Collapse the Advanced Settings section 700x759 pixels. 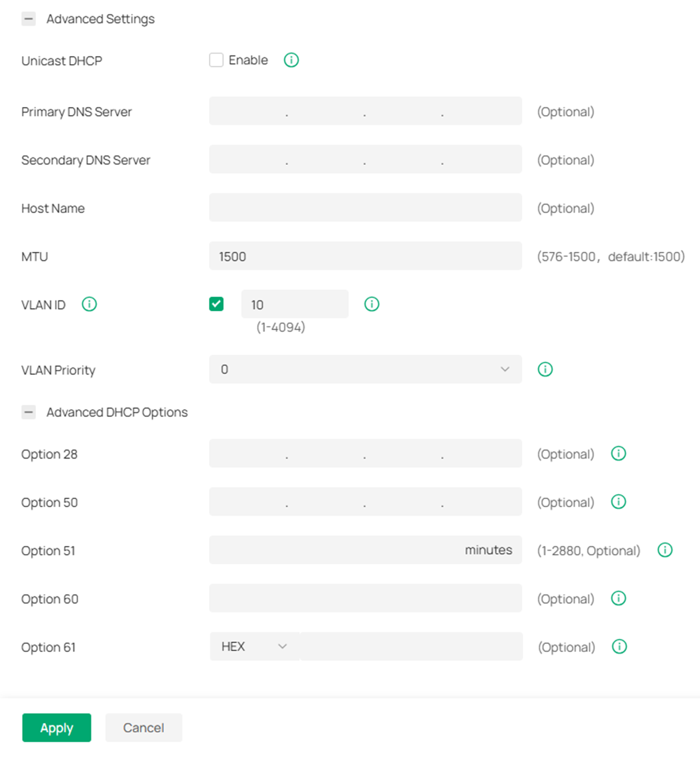point(28,18)
